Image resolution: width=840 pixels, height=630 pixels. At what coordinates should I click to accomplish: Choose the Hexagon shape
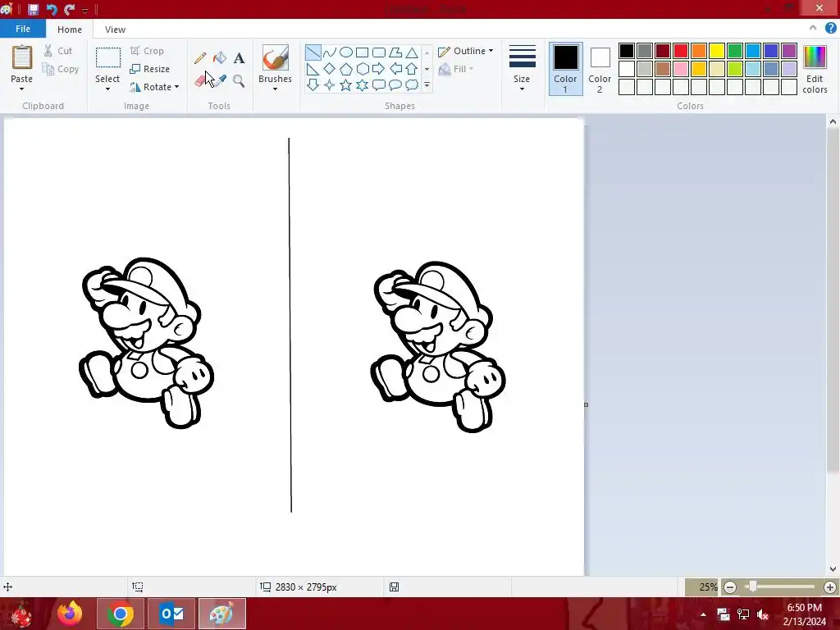click(362, 69)
